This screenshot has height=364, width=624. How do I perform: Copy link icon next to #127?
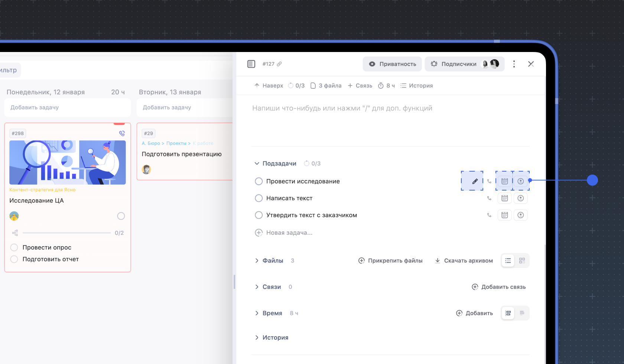(x=279, y=64)
